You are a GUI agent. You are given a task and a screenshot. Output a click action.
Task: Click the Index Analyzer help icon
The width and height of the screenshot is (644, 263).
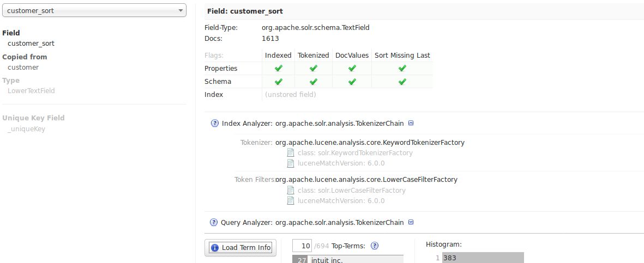214,123
